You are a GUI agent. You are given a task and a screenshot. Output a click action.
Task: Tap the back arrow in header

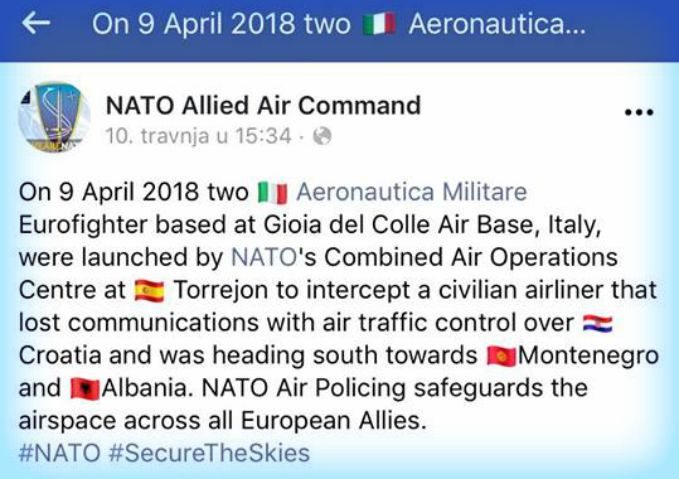click(36, 23)
